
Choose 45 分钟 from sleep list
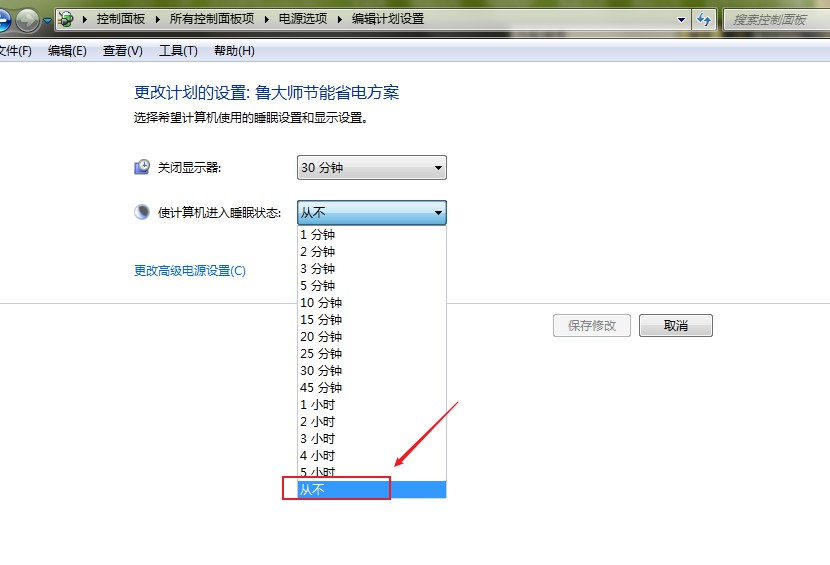click(x=372, y=387)
